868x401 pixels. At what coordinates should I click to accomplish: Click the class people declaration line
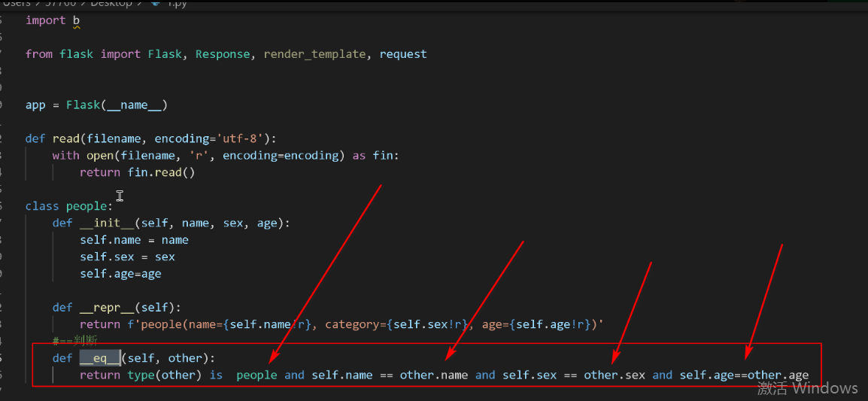click(x=69, y=206)
